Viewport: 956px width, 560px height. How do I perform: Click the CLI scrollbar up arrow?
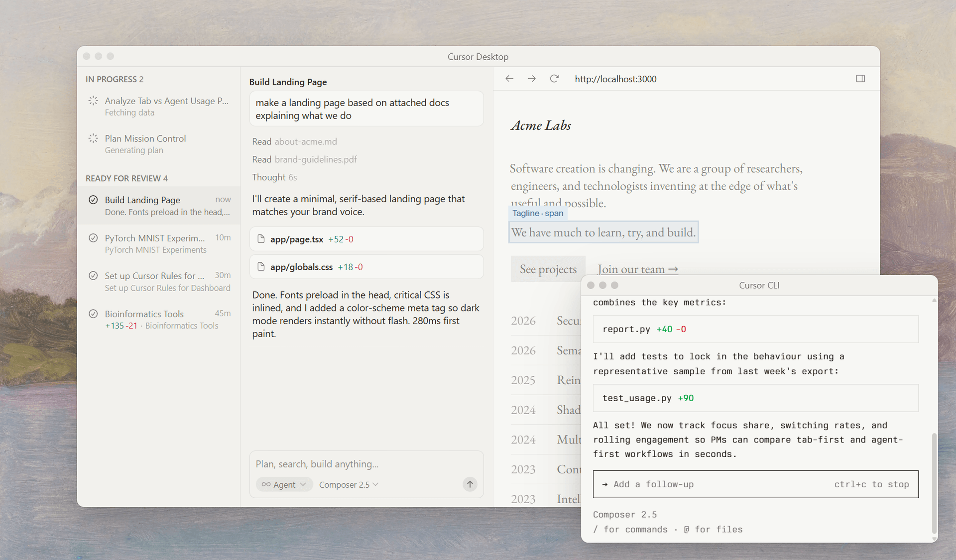[x=934, y=300]
